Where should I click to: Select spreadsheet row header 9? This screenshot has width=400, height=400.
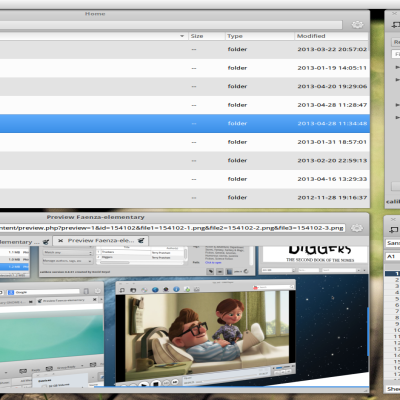coord(393,324)
